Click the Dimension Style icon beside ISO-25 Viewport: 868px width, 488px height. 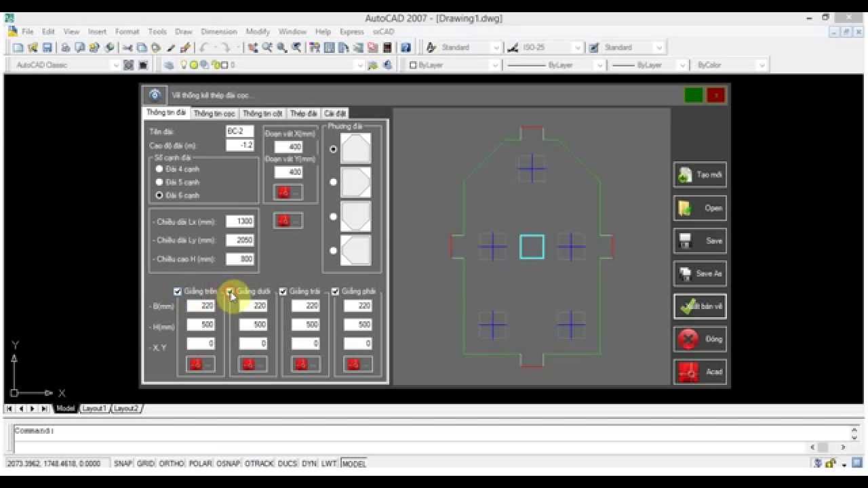(512, 47)
